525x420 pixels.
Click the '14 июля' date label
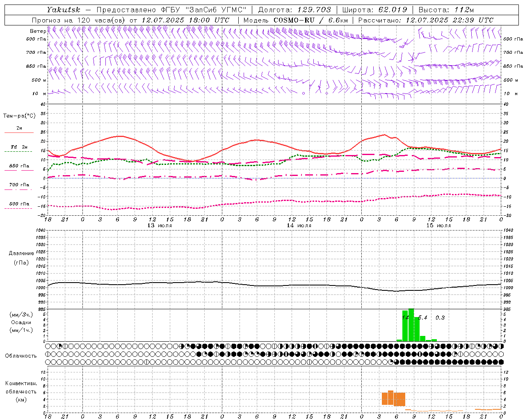(x=299, y=225)
